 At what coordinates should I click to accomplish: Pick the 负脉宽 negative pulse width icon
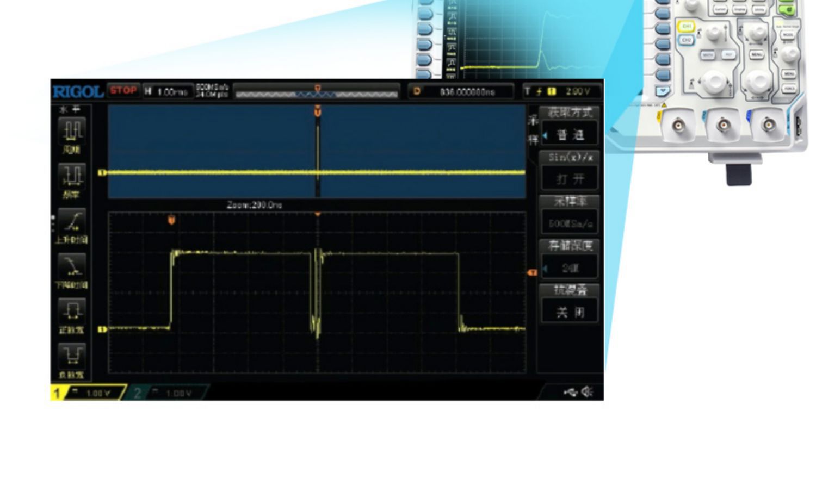coord(72,357)
